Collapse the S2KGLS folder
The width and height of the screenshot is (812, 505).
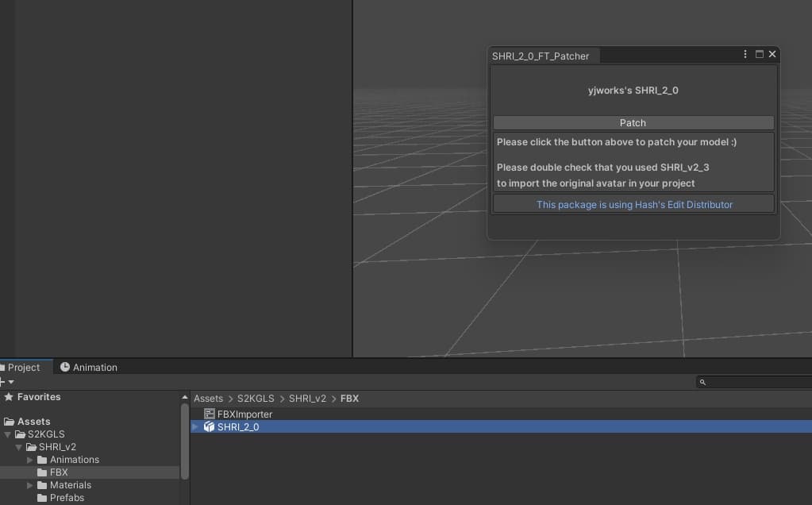pos(8,434)
